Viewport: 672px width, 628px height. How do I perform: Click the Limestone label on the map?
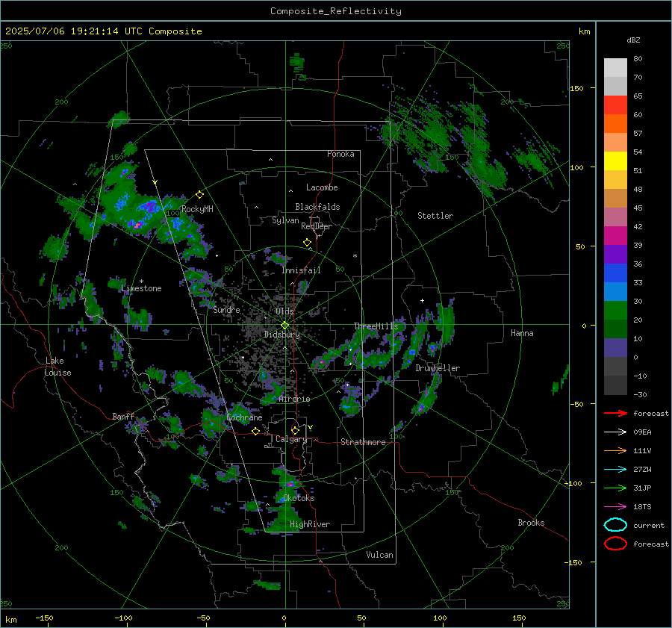point(141,288)
